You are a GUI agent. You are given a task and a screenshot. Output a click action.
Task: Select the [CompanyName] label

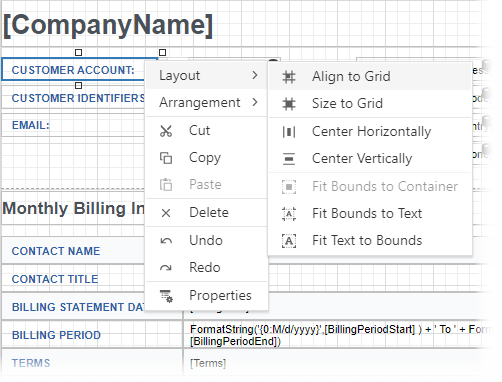pyautogui.click(x=108, y=25)
